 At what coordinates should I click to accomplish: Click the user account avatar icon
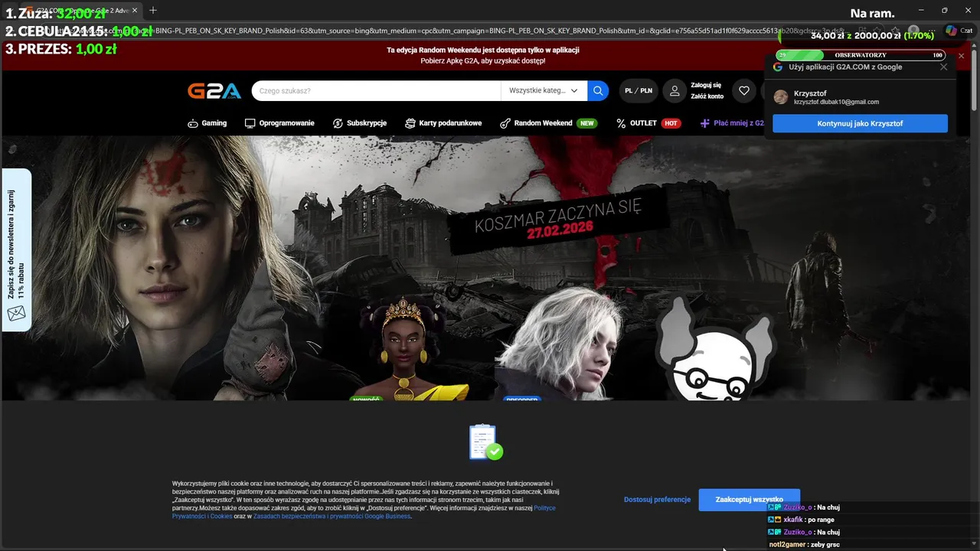coord(675,90)
